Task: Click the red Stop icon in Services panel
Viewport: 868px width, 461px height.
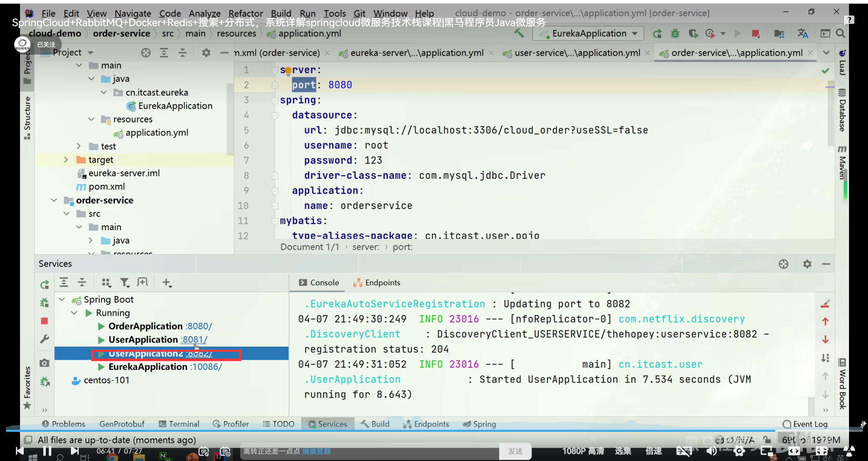Action: (x=44, y=321)
